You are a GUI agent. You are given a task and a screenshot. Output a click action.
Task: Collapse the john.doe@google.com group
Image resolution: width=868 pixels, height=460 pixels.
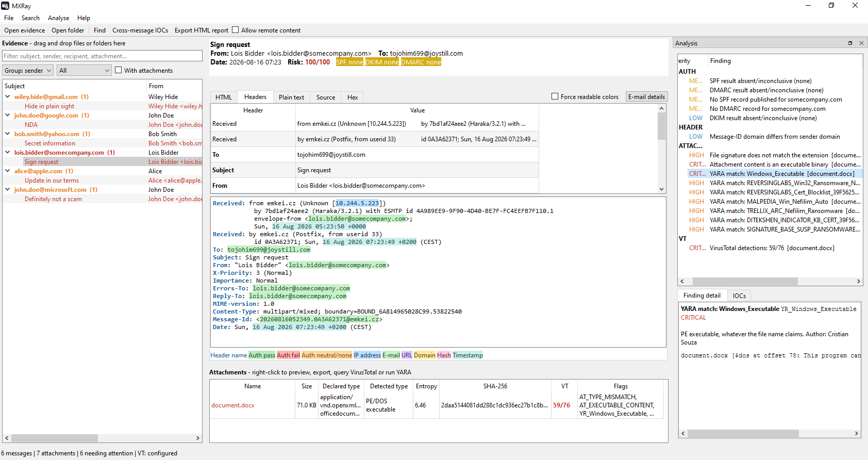pos(8,115)
